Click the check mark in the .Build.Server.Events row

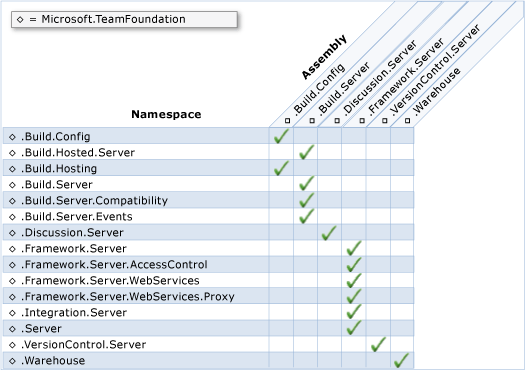point(306,216)
